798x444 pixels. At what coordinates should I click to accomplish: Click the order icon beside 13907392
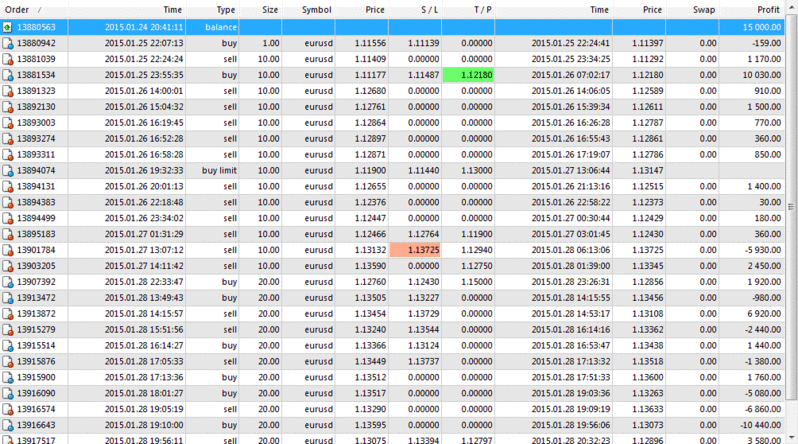8,282
